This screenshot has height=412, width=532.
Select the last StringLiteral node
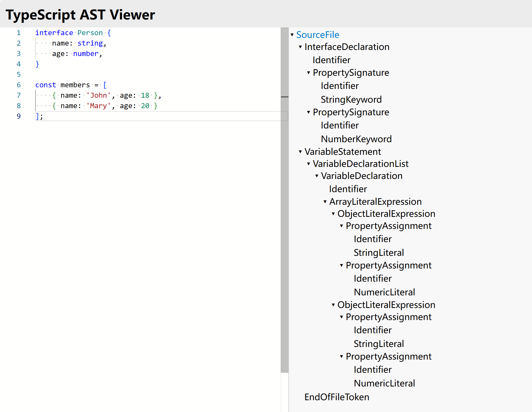(x=379, y=343)
